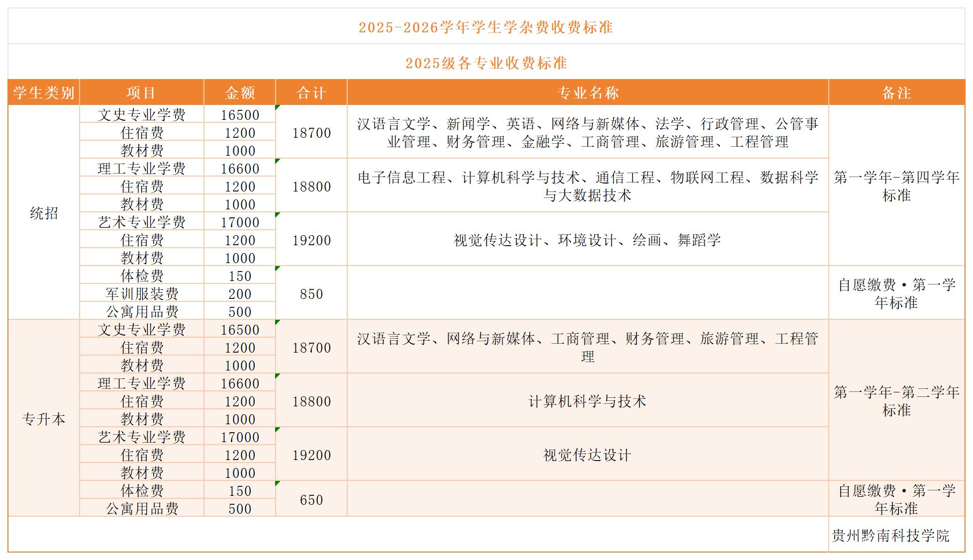Select the 电子信息工程 majors cell
This screenshot has width=973, height=560.
[x=587, y=186]
